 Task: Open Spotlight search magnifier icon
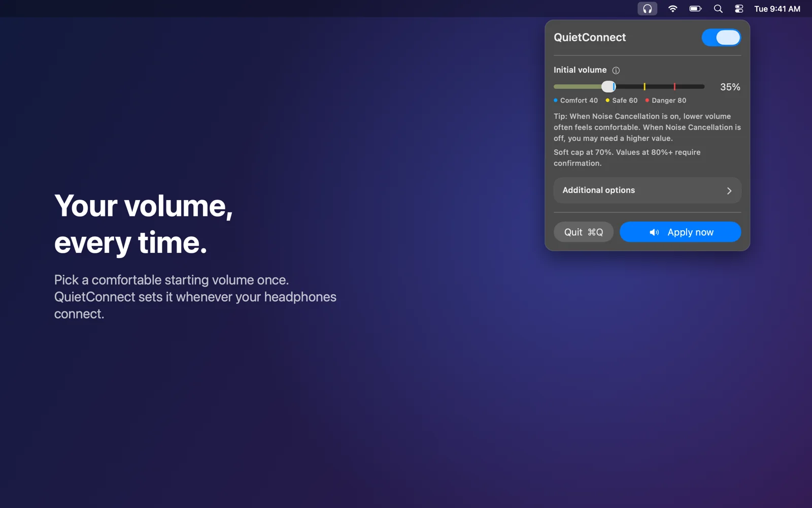pyautogui.click(x=718, y=9)
